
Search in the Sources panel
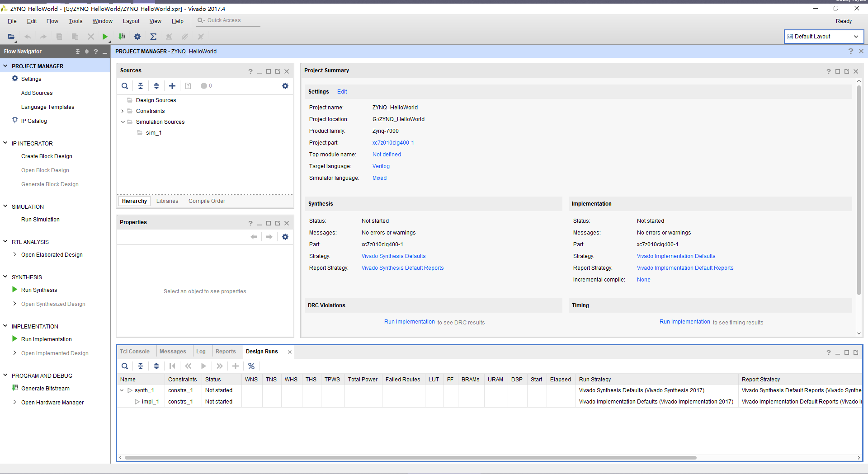click(x=125, y=86)
